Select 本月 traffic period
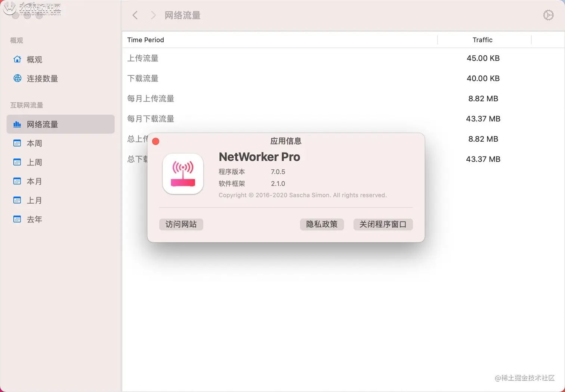This screenshot has height=392, width=565. 61,181
